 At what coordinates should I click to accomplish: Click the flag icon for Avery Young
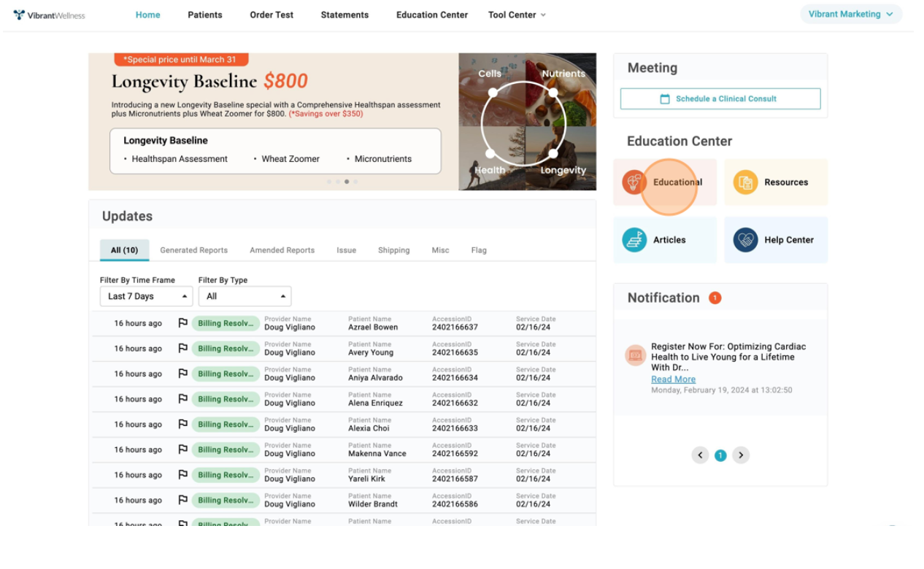coord(183,349)
